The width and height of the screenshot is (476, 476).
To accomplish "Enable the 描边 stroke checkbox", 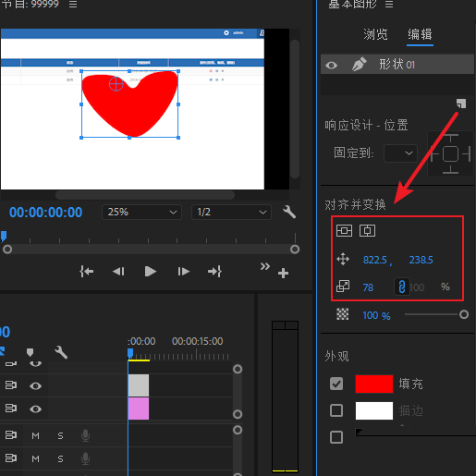I will click(336, 410).
